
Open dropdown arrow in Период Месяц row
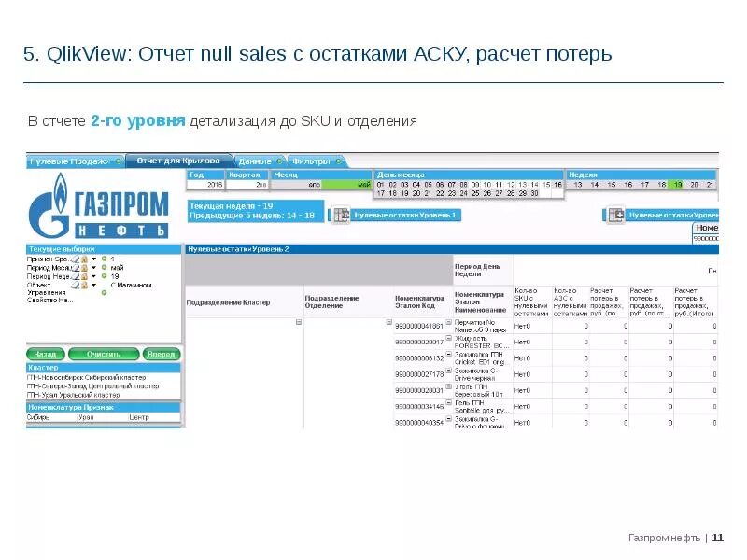coord(93,268)
